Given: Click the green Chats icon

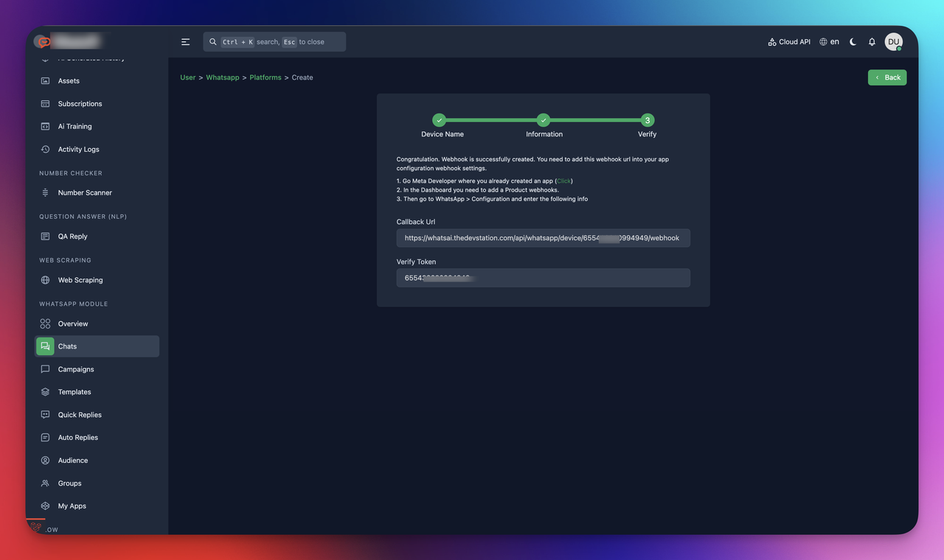Looking at the screenshot, I should (x=45, y=346).
